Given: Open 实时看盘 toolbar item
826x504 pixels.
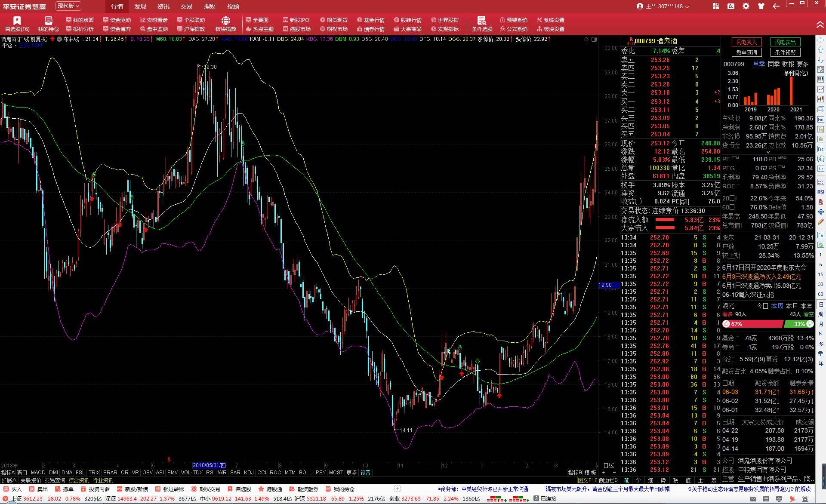Looking at the screenshot, I should 154,20.
